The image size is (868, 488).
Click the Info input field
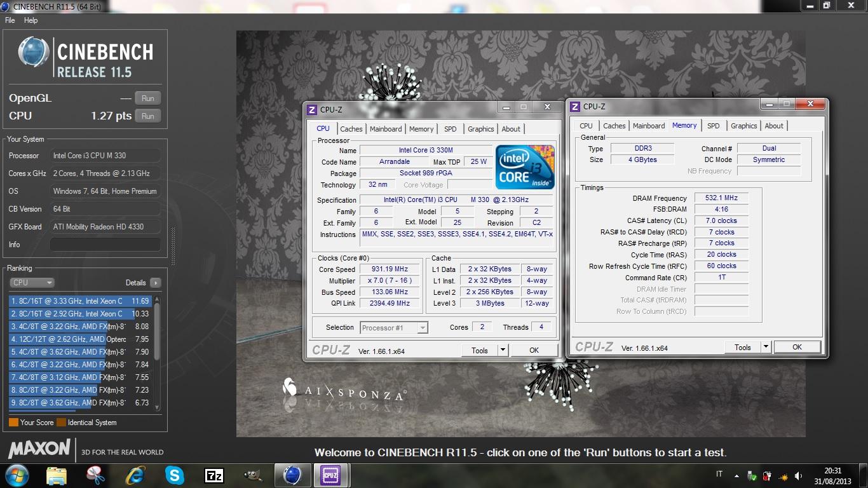[x=105, y=245]
